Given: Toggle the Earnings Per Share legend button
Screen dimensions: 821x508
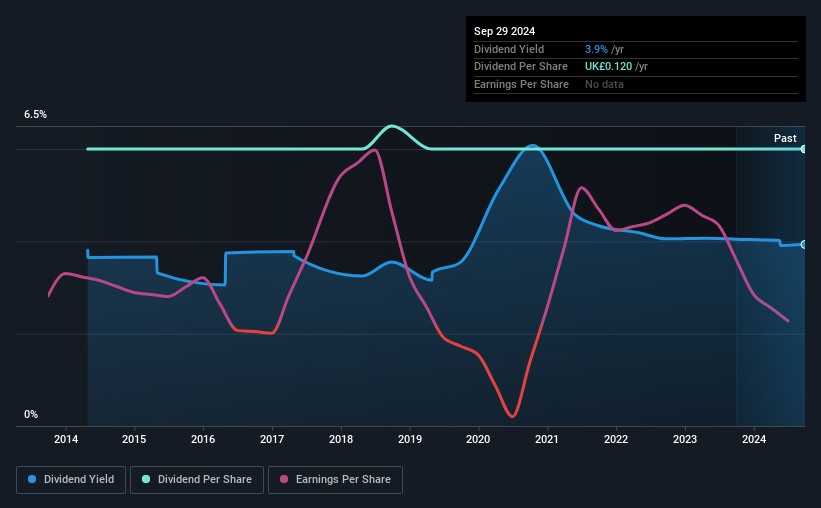Looking at the screenshot, I should (x=335, y=480).
